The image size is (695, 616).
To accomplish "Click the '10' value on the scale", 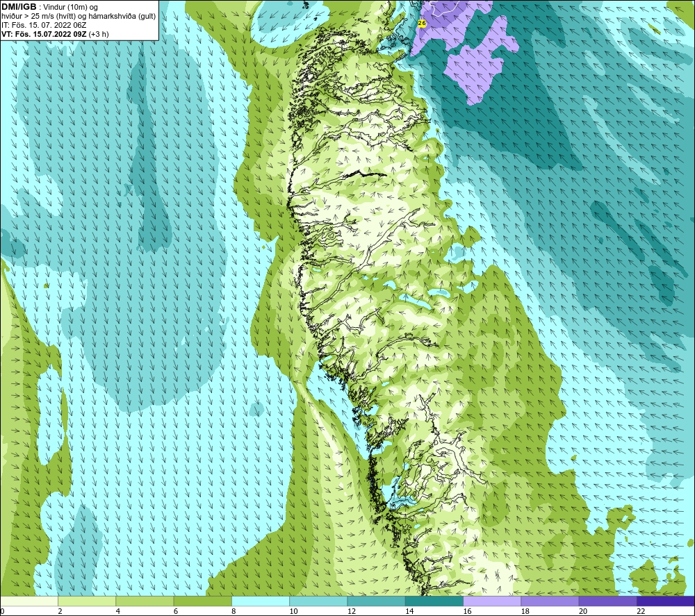I will [293, 611].
